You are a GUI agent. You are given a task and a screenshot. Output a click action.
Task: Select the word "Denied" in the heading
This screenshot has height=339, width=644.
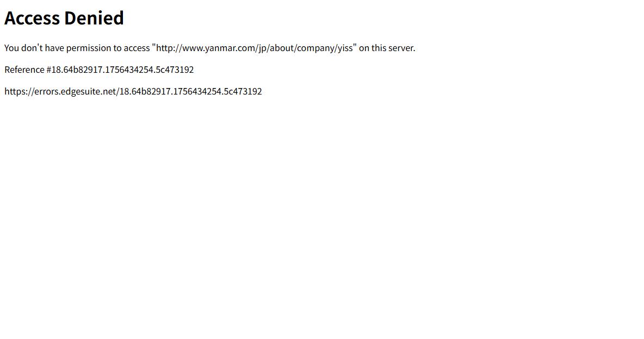[x=94, y=18]
